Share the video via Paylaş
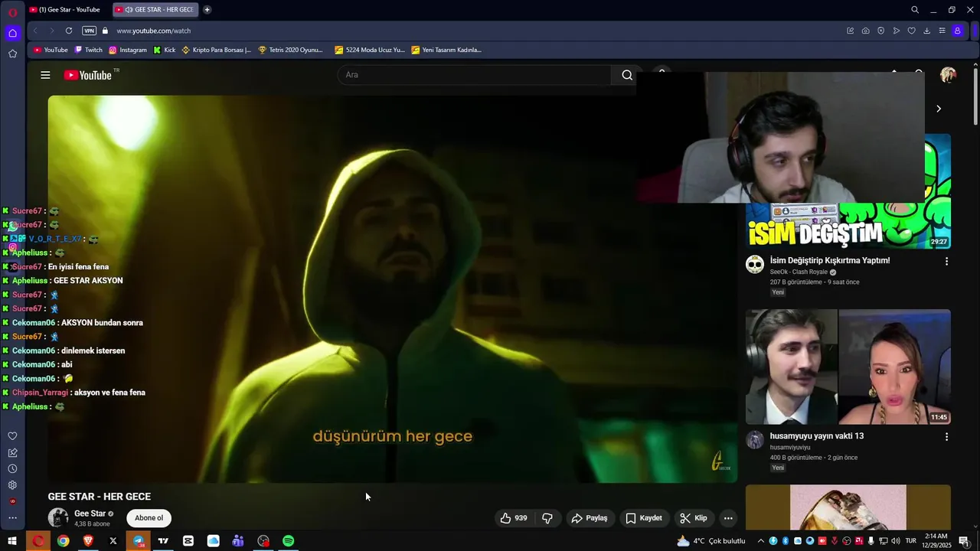This screenshot has height=551, width=980. (590, 518)
